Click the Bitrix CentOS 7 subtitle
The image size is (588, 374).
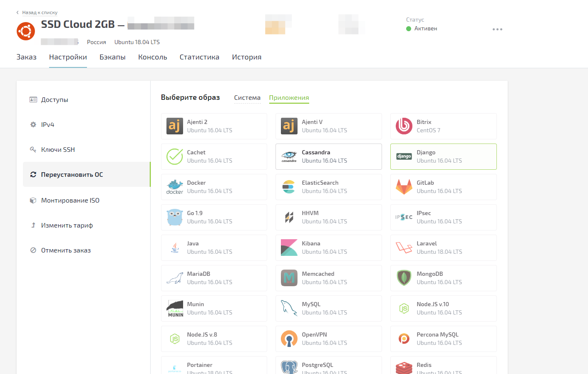coord(429,130)
